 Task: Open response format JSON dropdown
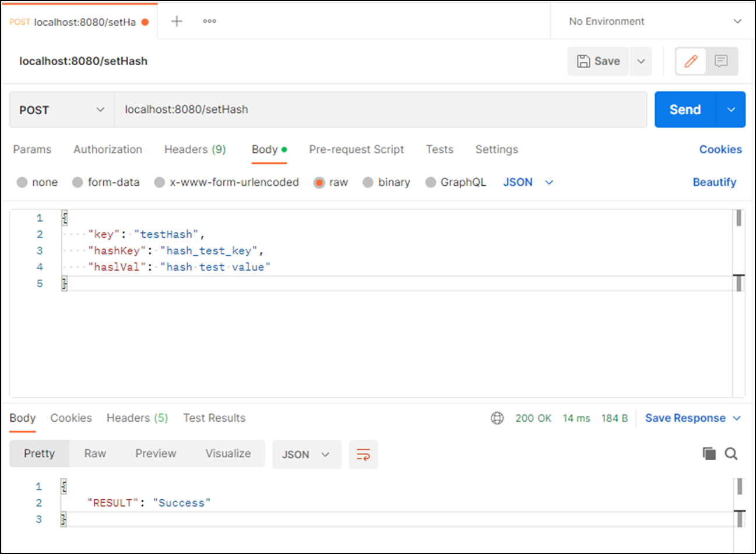click(x=307, y=454)
